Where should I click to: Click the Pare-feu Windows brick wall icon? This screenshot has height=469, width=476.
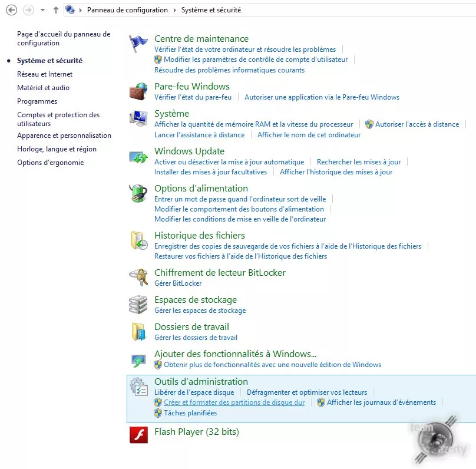138,91
